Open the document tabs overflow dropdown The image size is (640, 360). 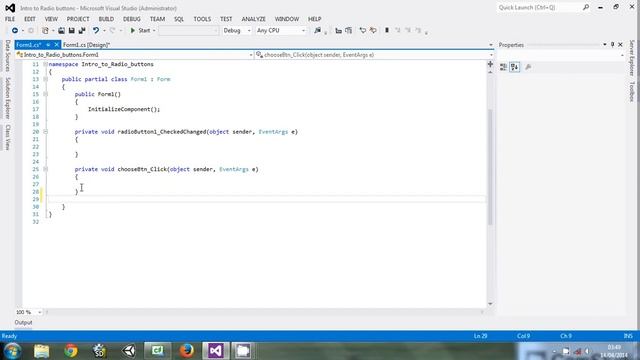click(491, 45)
